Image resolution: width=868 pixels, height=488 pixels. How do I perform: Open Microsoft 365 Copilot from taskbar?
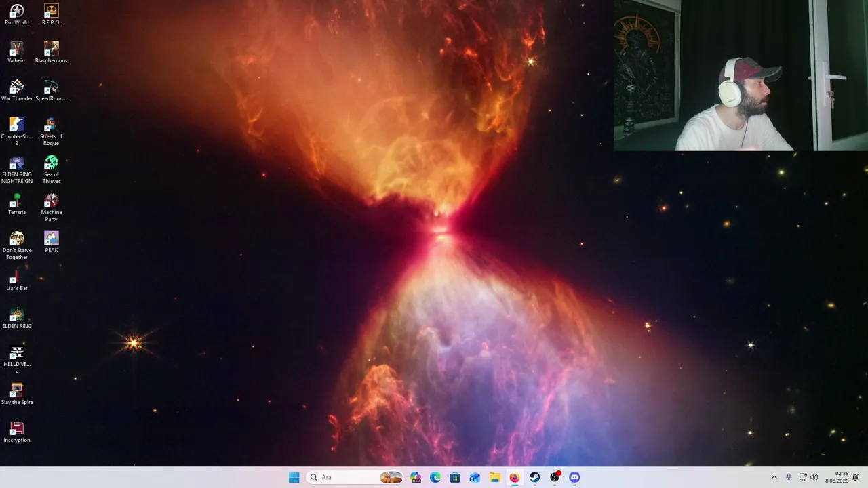pos(416,477)
